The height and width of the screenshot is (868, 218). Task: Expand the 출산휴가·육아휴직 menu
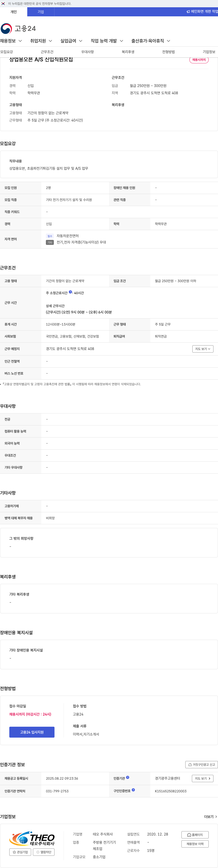(151, 41)
